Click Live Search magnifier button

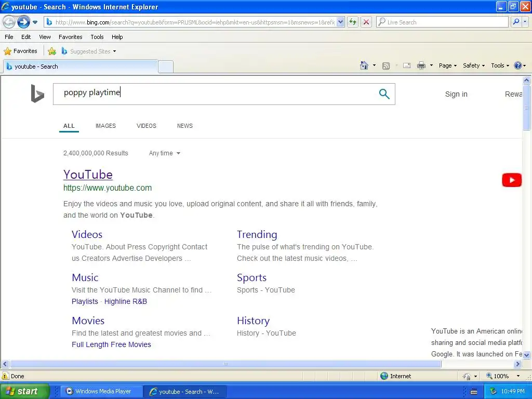pos(516,22)
